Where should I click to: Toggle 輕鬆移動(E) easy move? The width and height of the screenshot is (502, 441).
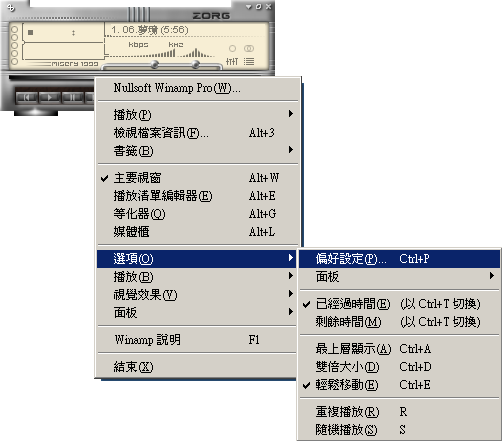[399, 385]
